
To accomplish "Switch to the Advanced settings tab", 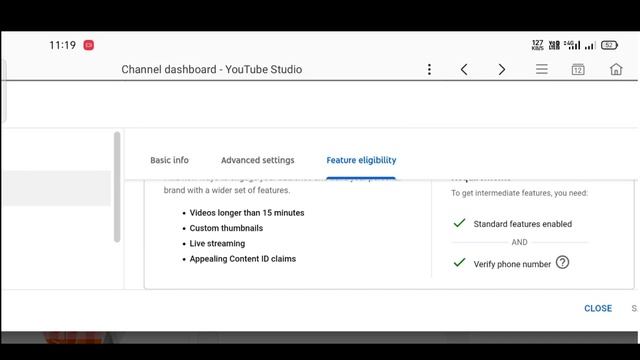I will click(x=258, y=160).
